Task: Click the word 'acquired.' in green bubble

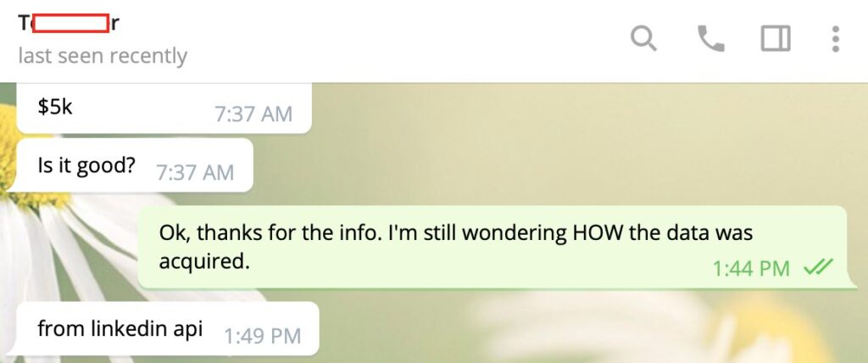Action: [x=204, y=261]
